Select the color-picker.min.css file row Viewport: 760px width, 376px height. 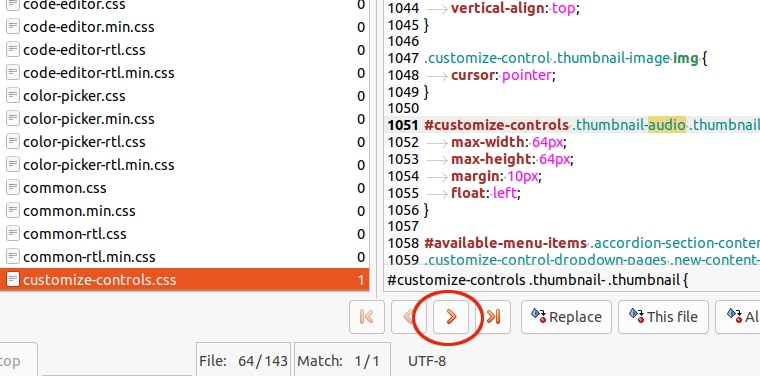coord(184,119)
